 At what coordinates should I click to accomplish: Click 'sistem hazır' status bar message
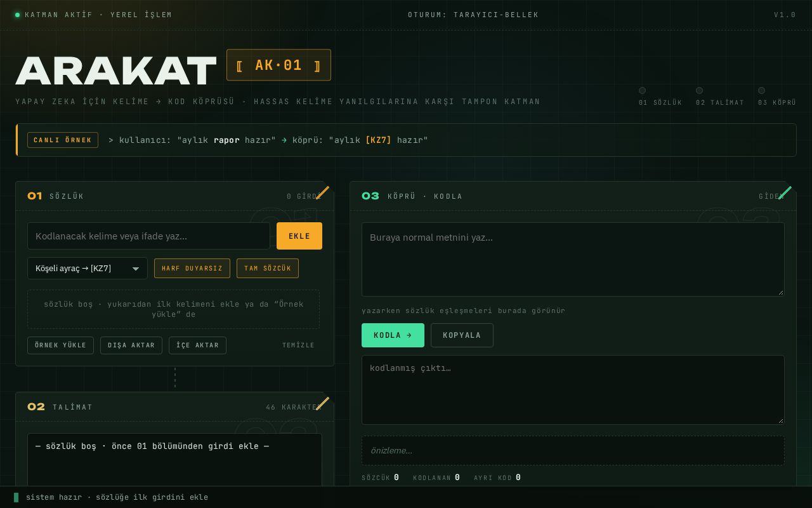(x=117, y=497)
